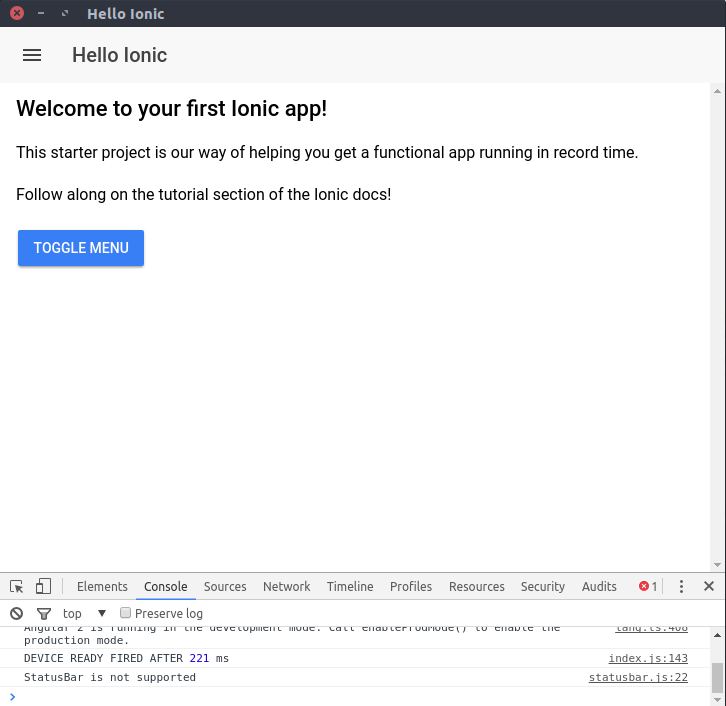Toggle the device mode icon
This screenshot has width=726, height=706.
point(43,587)
